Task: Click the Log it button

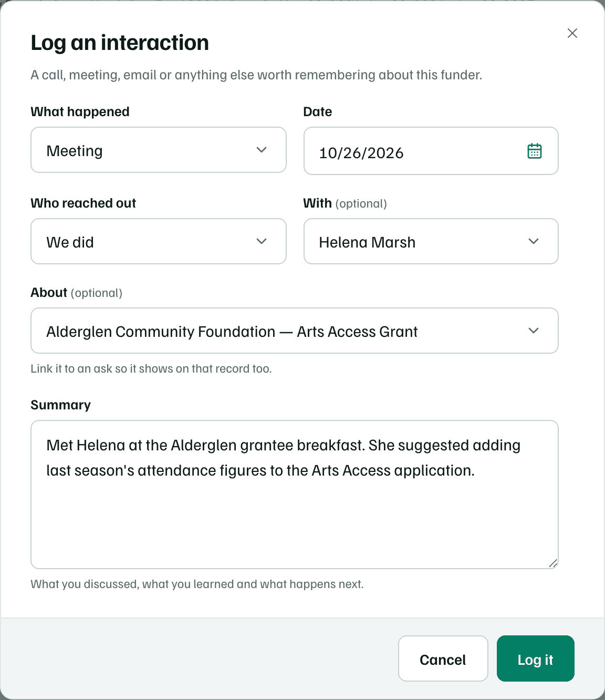Action: [x=536, y=658]
